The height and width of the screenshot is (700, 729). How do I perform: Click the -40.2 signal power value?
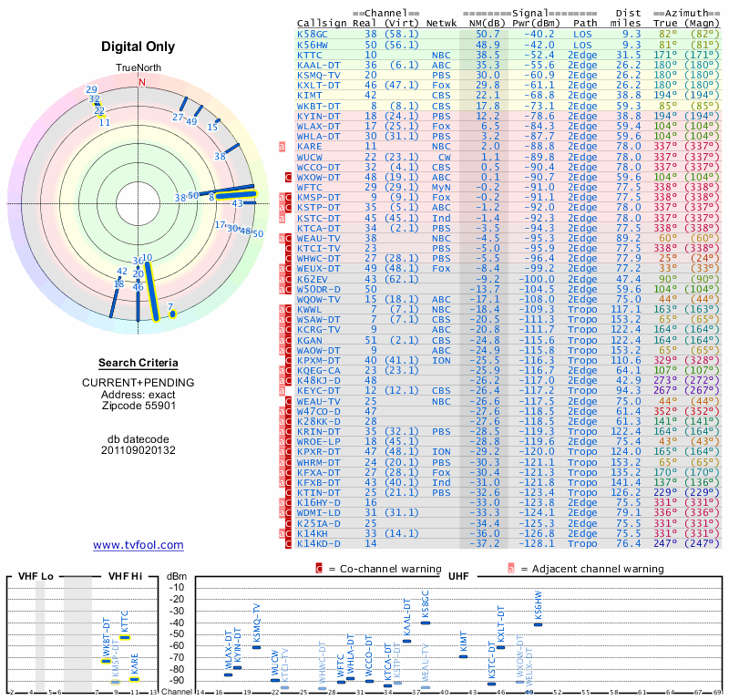539,35
